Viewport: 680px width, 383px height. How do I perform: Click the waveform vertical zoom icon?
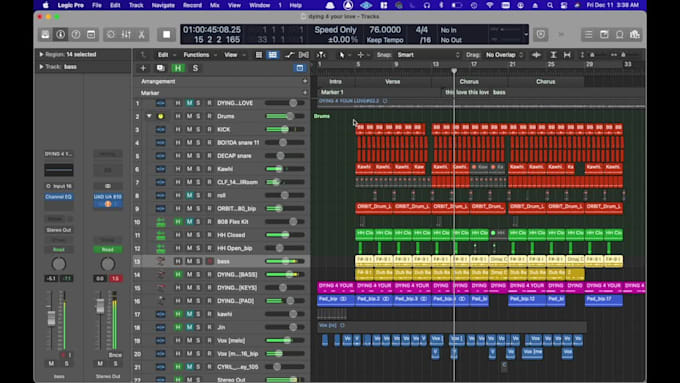536,55
